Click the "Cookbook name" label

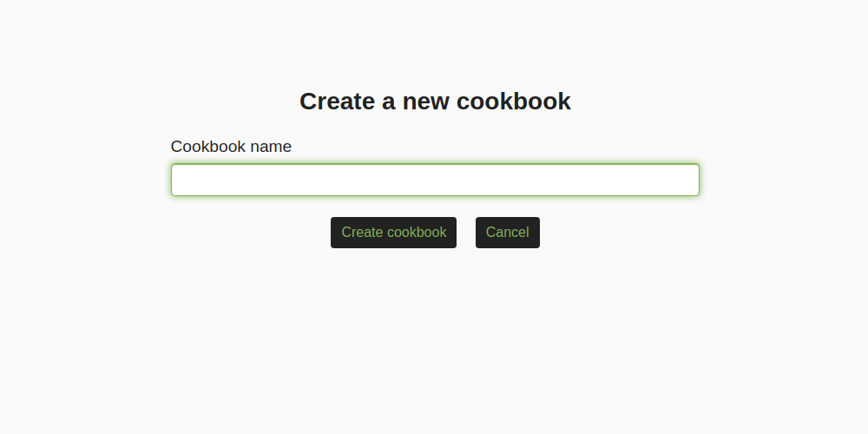pos(231,147)
